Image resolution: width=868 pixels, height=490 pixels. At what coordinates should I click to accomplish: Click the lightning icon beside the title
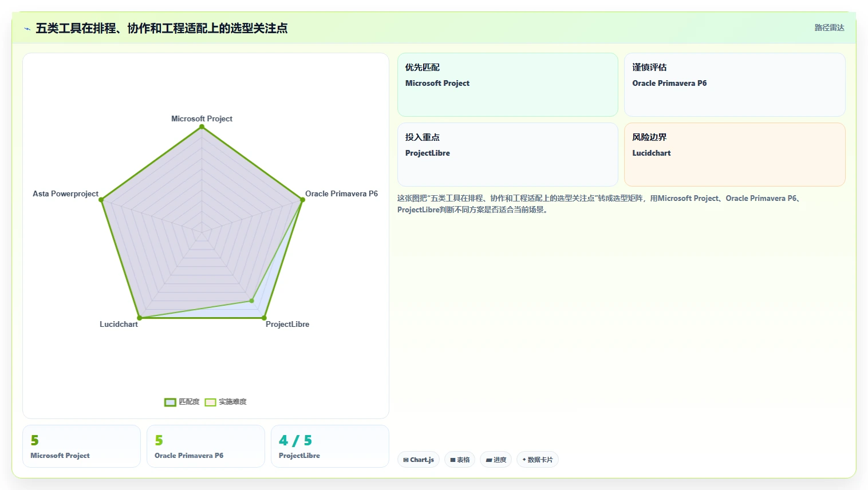click(27, 29)
